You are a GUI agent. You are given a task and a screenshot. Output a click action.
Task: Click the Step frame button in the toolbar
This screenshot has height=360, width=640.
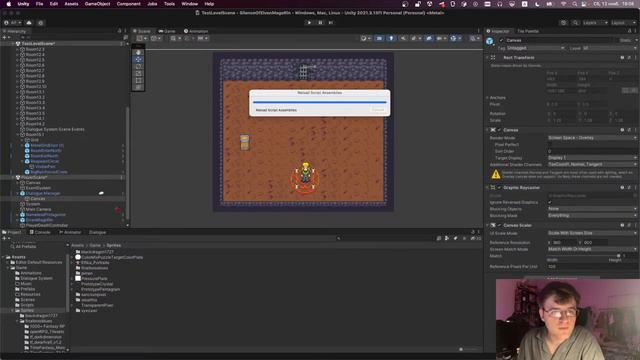pos(331,22)
